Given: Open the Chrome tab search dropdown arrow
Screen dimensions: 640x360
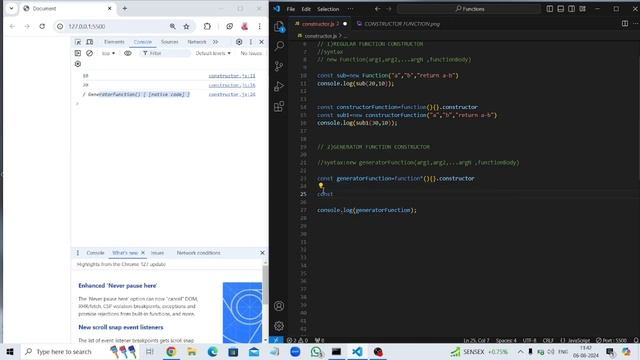Looking at the screenshot, I should point(11,8).
